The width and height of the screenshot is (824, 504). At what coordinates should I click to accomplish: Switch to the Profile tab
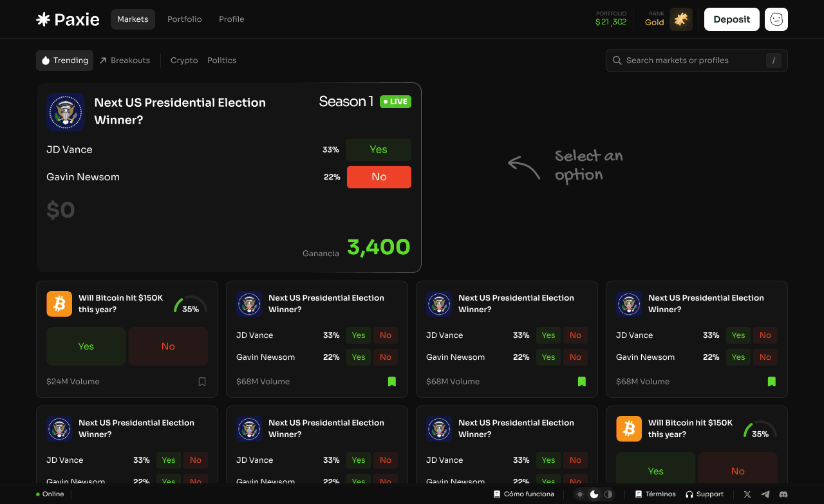pyautogui.click(x=232, y=19)
